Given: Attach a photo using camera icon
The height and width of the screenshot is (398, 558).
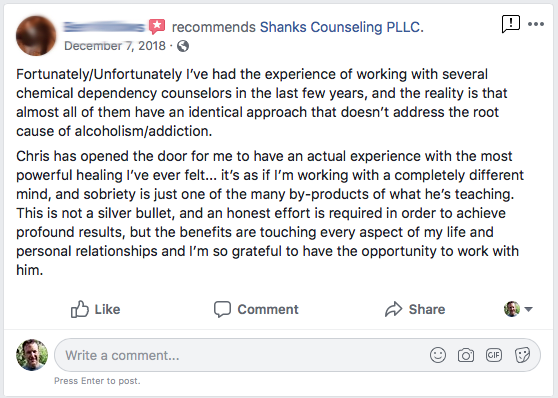Looking at the screenshot, I should (466, 355).
